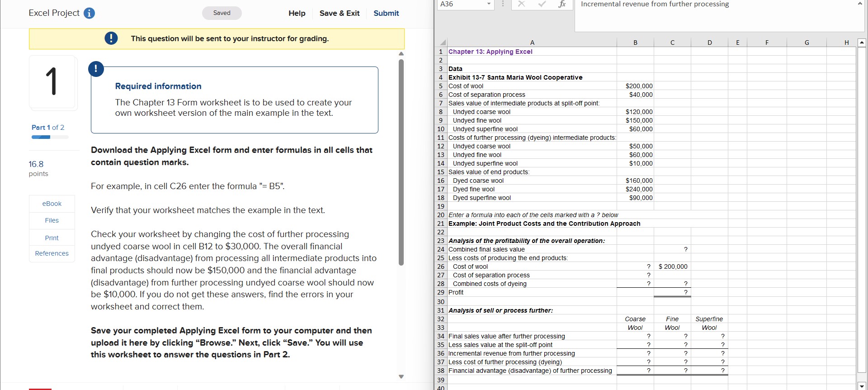Click the exclamation icon on Required information box
Screen dimensions: 868x390
(x=96, y=69)
